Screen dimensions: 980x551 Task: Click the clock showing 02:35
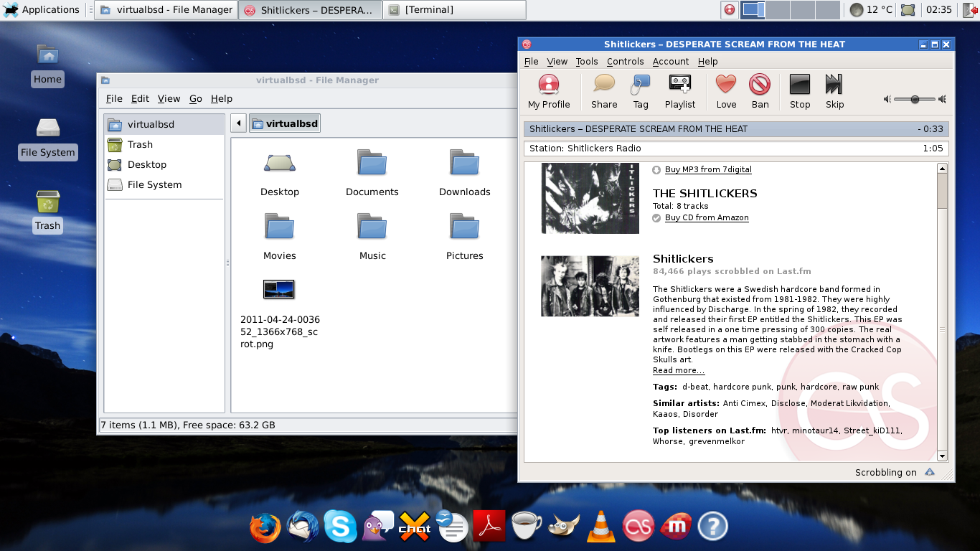[x=938, y=10]
